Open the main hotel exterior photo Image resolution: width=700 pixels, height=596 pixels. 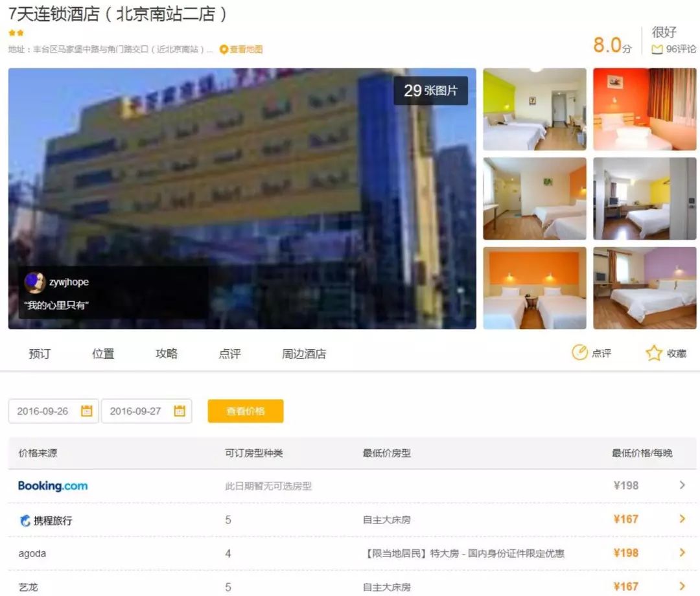coord(242,198)
